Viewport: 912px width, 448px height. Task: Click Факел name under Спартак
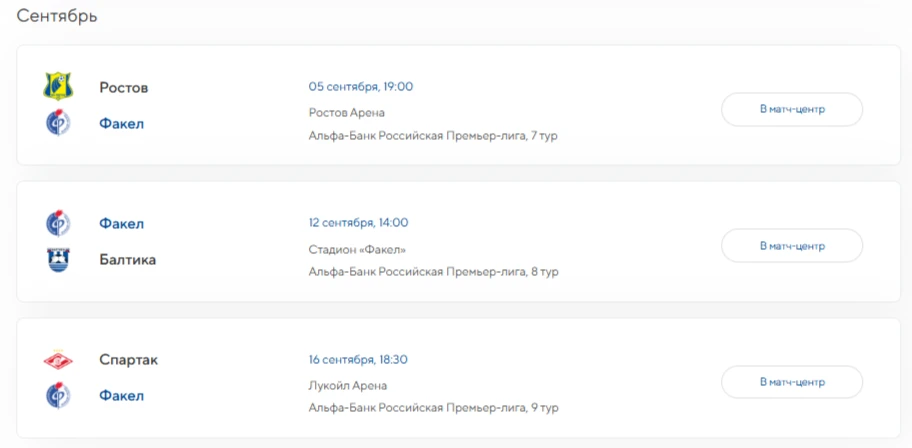click(122, 396)
